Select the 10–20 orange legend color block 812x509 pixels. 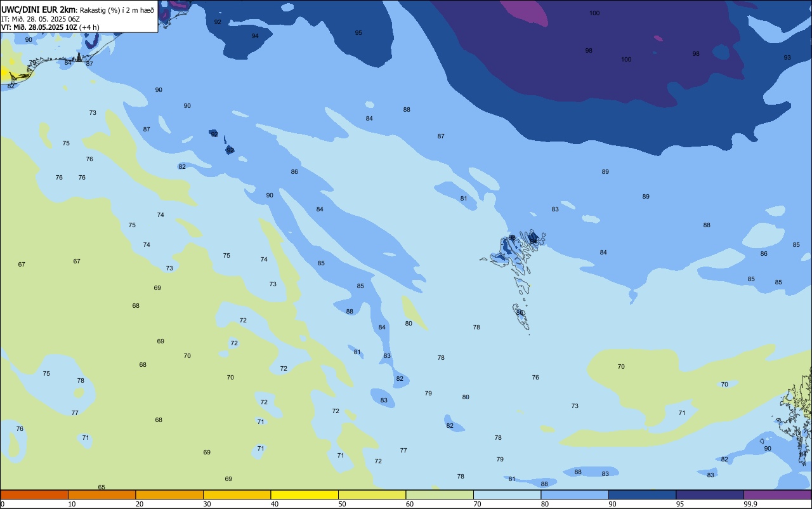click(101, 494)
